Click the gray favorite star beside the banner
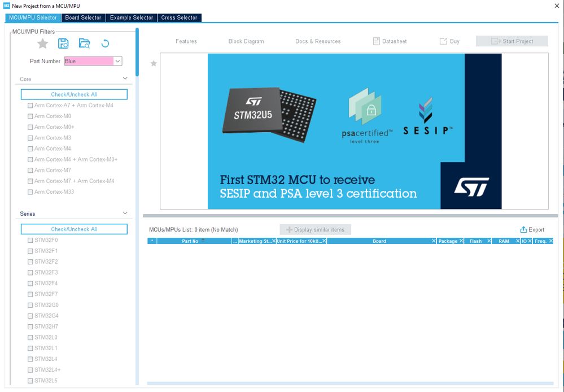Screen dimensions: 564x392 point(154,63)
